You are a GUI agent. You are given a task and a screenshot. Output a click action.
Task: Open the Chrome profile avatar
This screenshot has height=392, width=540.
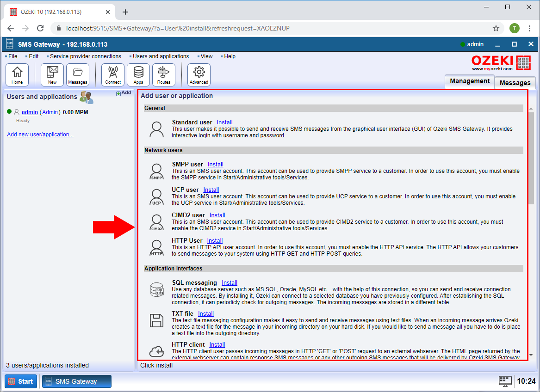tap(515, 28)
